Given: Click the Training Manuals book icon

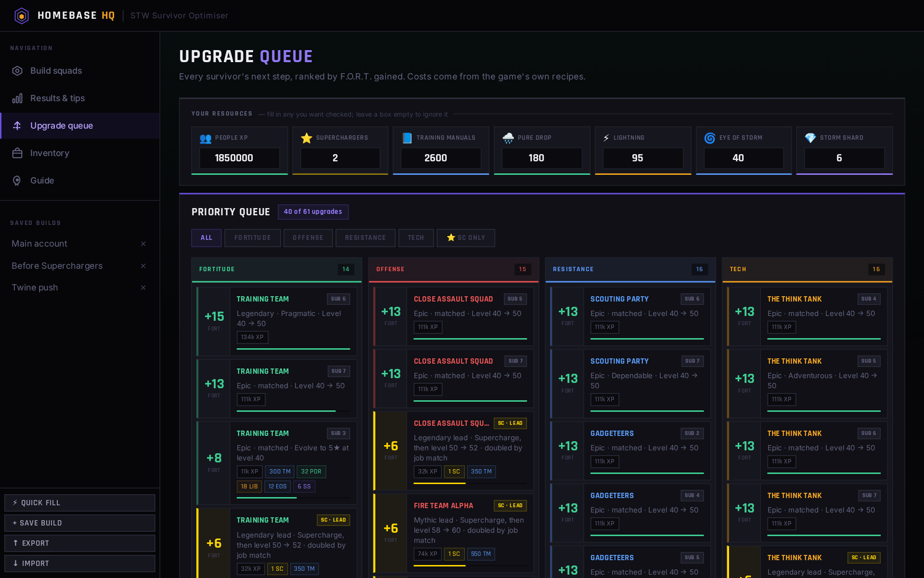Looking at the screenshot, I should tap(407, 138).
